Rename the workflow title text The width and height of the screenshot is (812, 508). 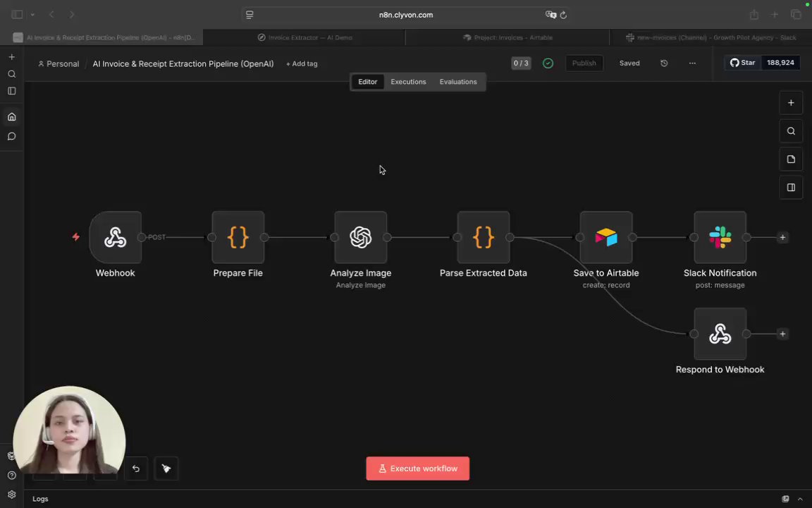click(183, 64)
